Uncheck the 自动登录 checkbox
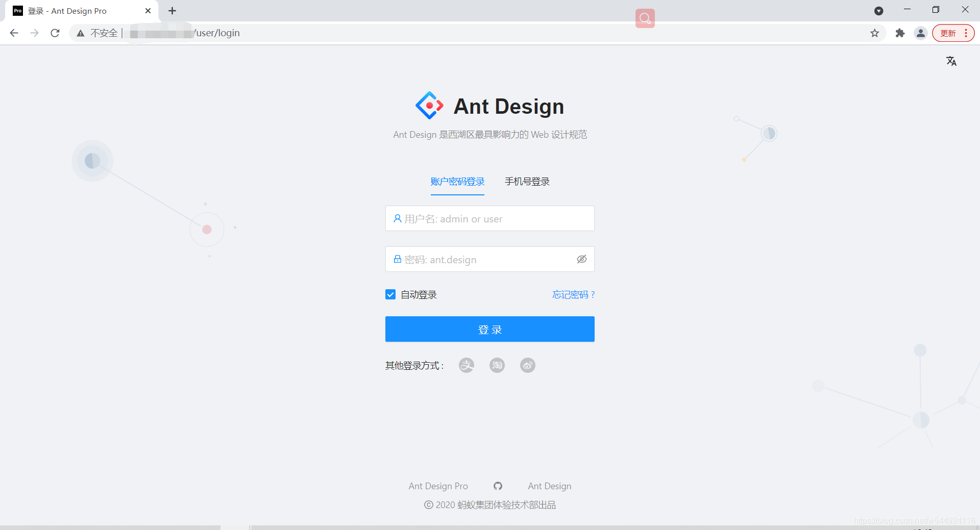Image resolution: width=980 pixels, height=530 pixels. [390, 294]
